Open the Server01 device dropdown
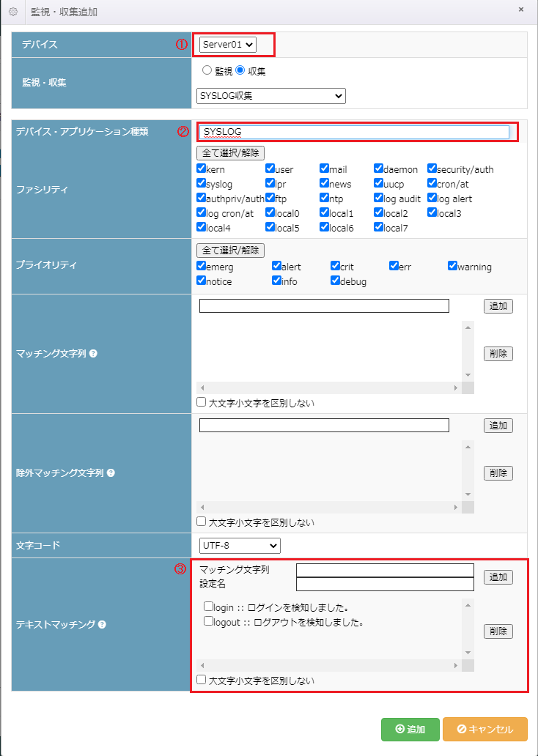 point(228,45)
